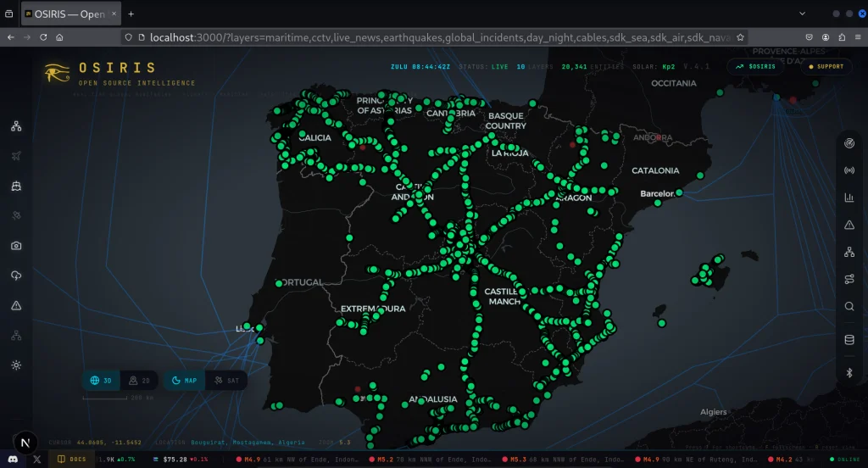The width and height of the screenshot is (868, 468).
Task: Click the ANDALUSIA map label
Action: coord(433,398)
